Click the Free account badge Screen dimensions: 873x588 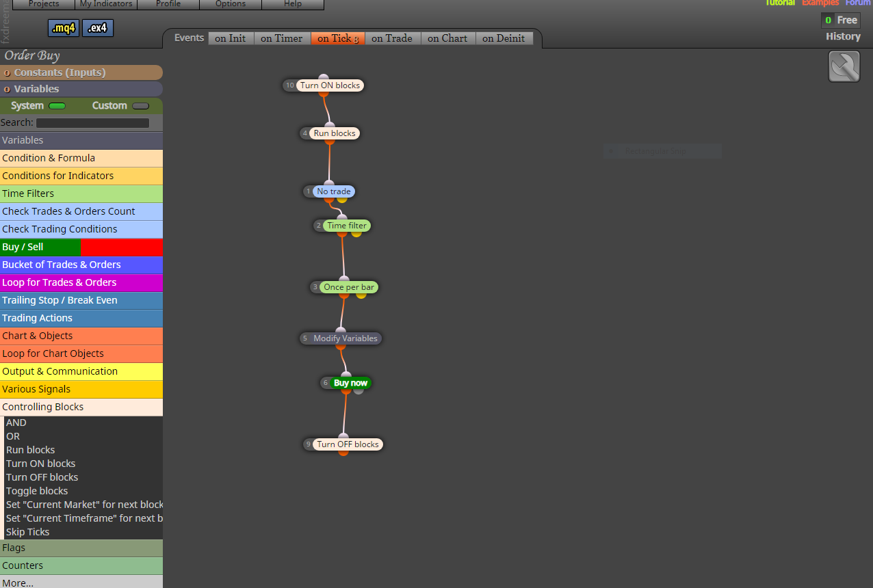tap(841, 21)
